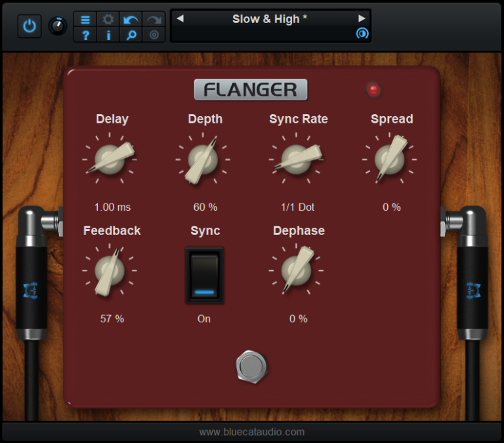Click the Sync Rate value '1/1 Dot'
The height and width of the screenshot is (443, 504).
click(298, 207)
